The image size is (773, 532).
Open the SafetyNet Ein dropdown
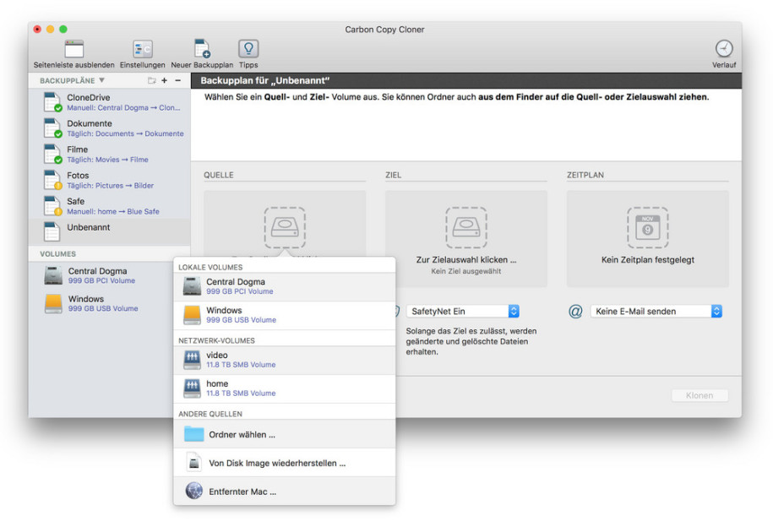pyautogui.click(x=462, y=312)
